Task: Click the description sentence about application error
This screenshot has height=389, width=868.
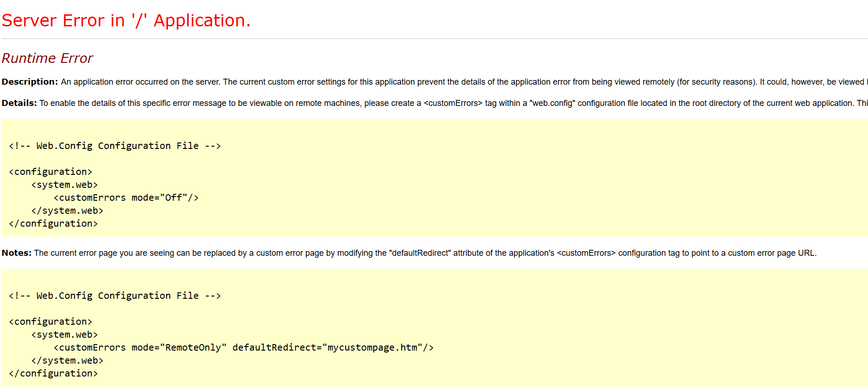Action: click(464, 82)
